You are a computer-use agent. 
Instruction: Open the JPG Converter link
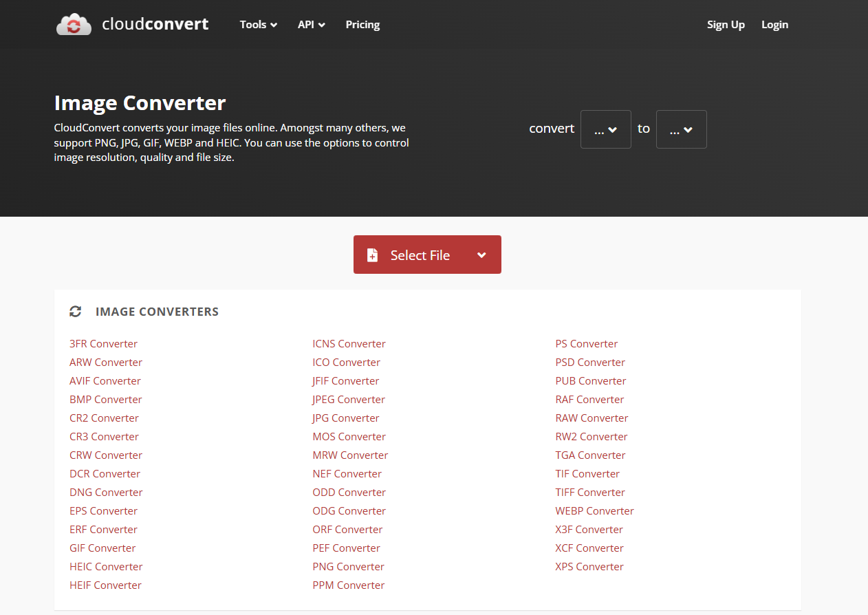coord(345,418)
